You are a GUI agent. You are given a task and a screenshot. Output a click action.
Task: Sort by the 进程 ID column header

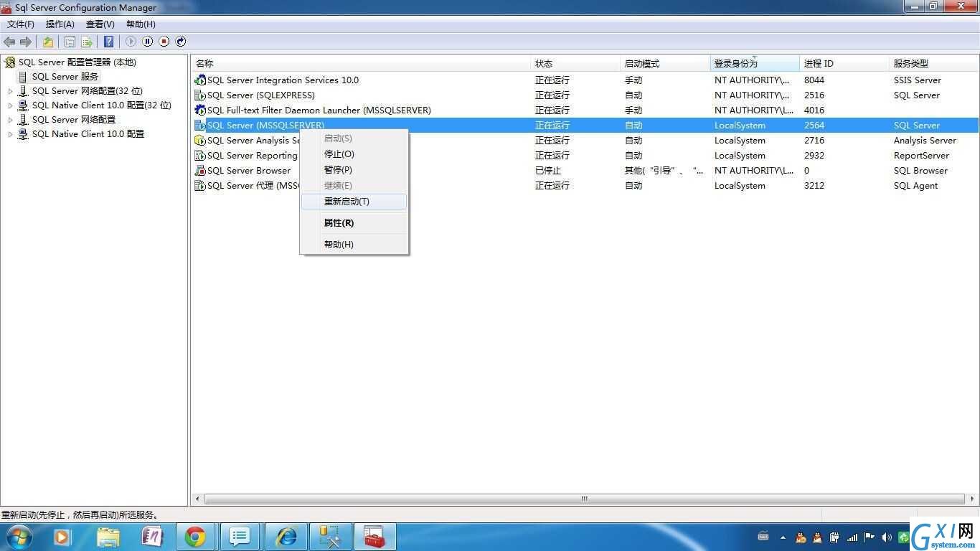[844, 63]
